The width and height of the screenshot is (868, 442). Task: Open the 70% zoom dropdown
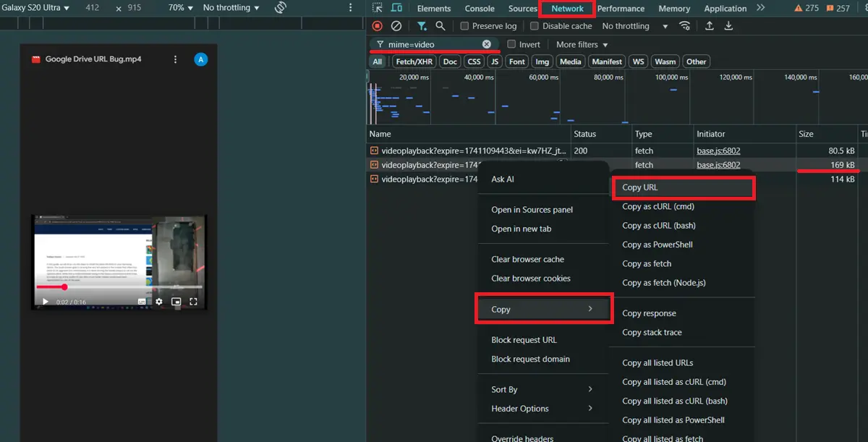pyautogui.click(x=181, y=8)
